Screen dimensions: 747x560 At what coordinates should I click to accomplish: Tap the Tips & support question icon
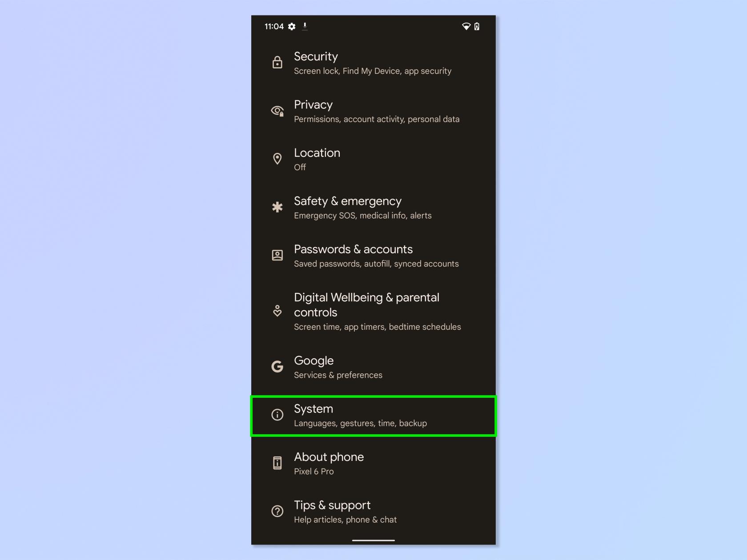coord(277,511)
